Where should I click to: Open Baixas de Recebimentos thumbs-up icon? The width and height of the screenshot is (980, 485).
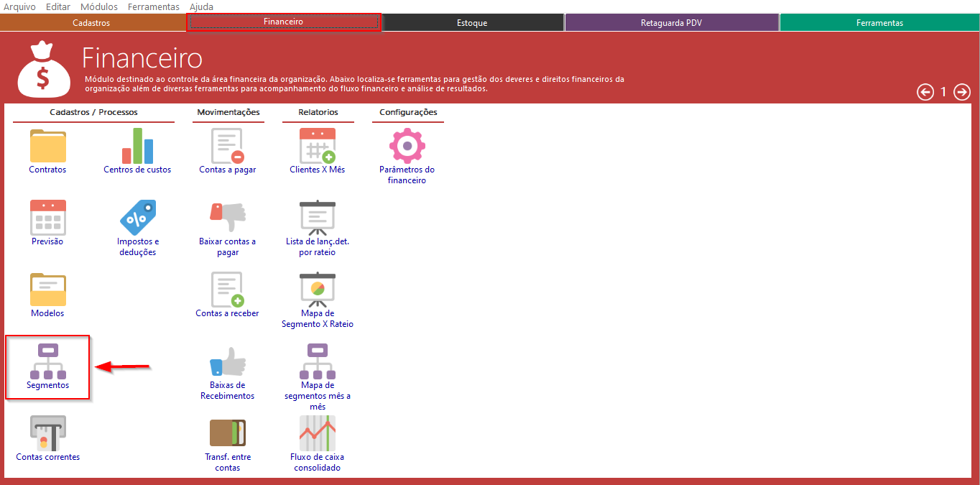(x=227, y=361)
